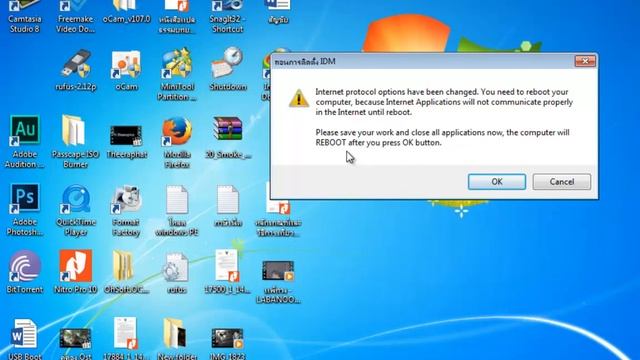This screenshot has width=640, height=360.
Task: Select the 17884_1_14 PDF document
Action: pos(126,339)
